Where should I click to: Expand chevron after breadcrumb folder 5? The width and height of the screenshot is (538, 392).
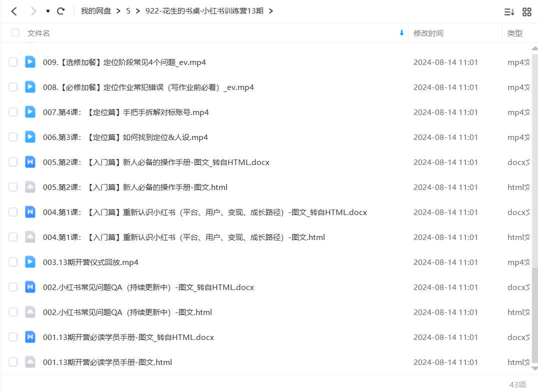pyautogui.click(x=137, y=11)
